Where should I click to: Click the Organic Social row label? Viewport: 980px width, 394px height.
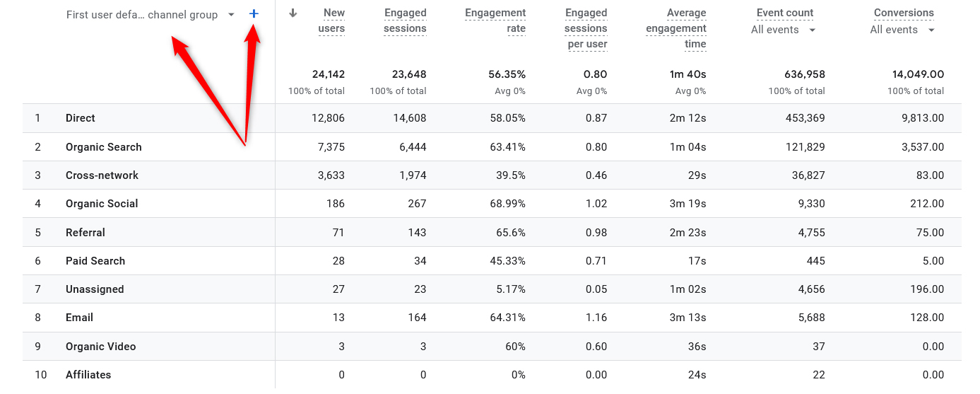[102, 204]
